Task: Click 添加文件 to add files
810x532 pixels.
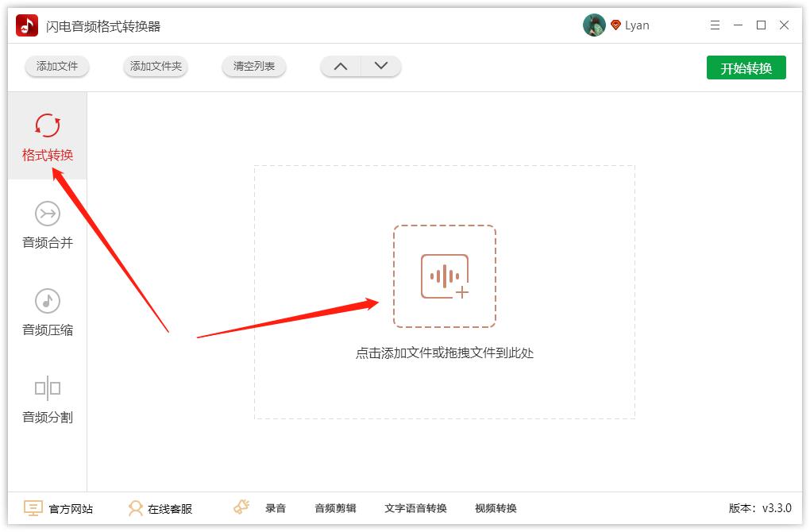Action: pos(56,67)
